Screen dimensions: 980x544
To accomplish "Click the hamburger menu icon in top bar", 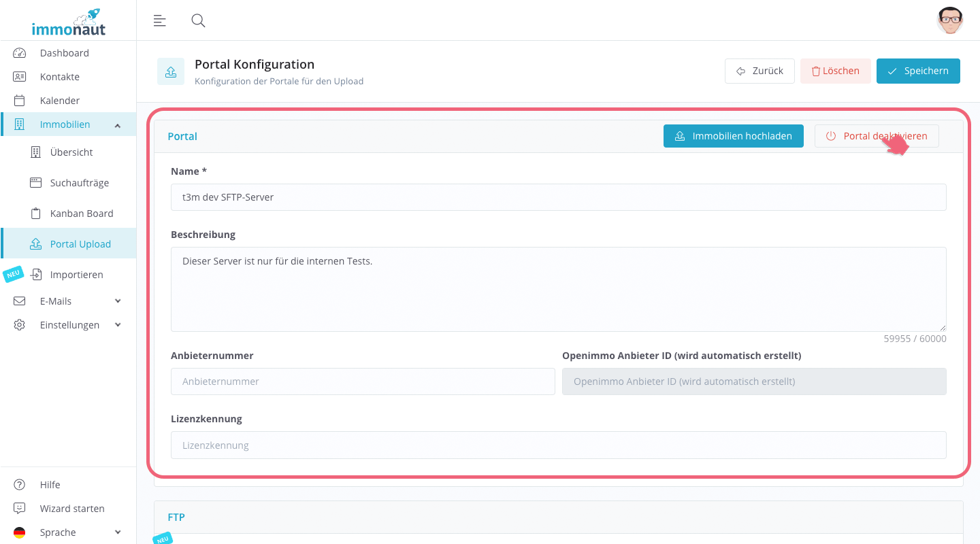I will pos(160,20).
